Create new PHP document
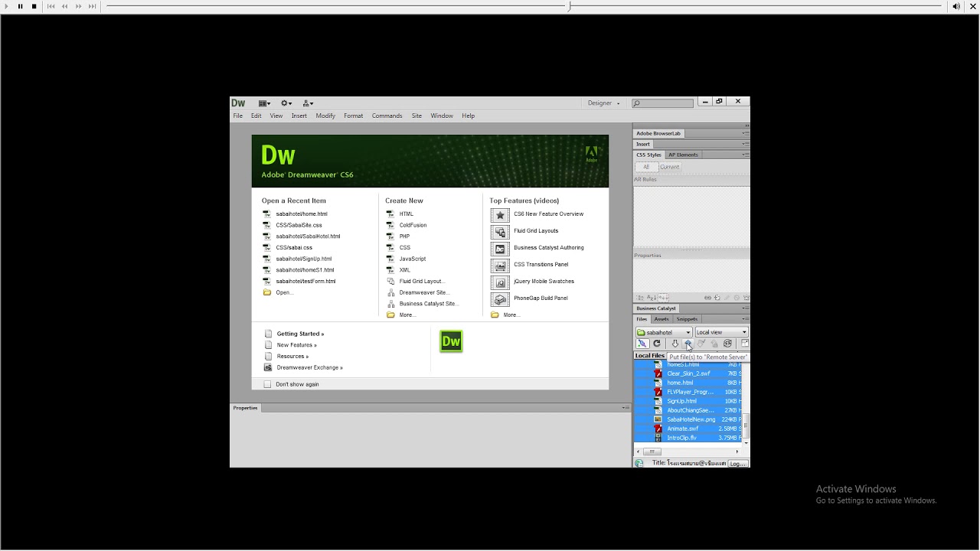 click(404, 236)
